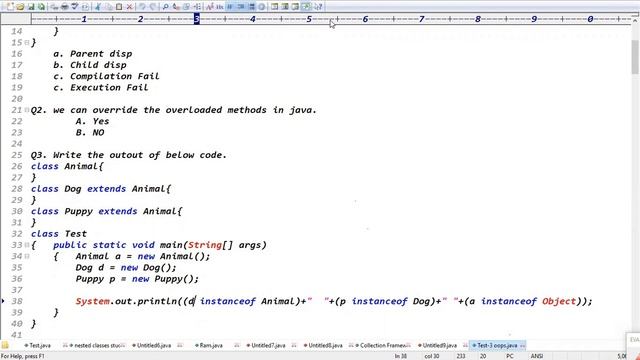Open font settings with the A icon
Image resolution: width=640 pixels, height=360 pixels.
[209, 7]
